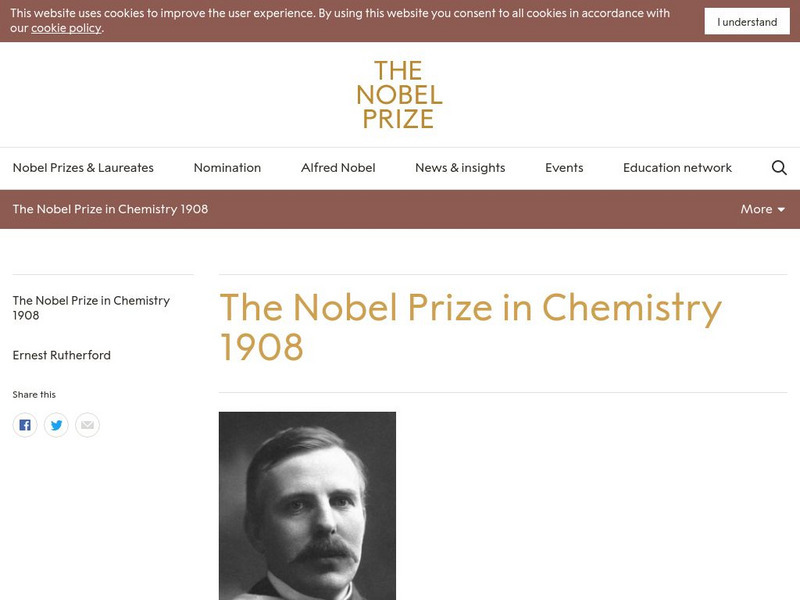The height and width of the screenshot is (600, 800).
Task: Open the Nomination menu
Action: coord(227,168)
